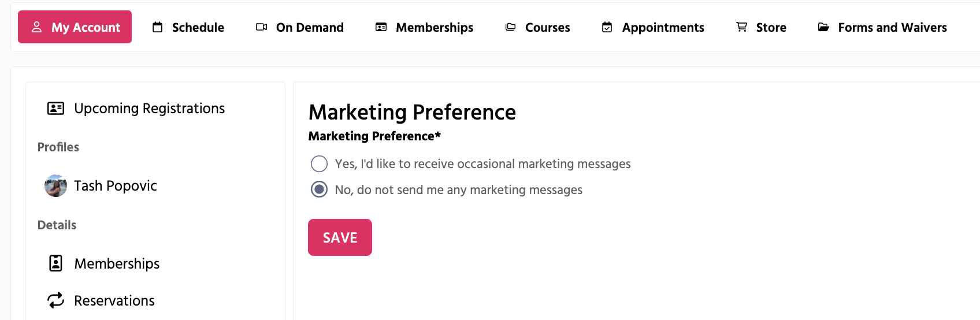This screenshot has width=980, height=320.
Task: Click the card icon beside Memberships in the top nav
Action: [381, 27]
